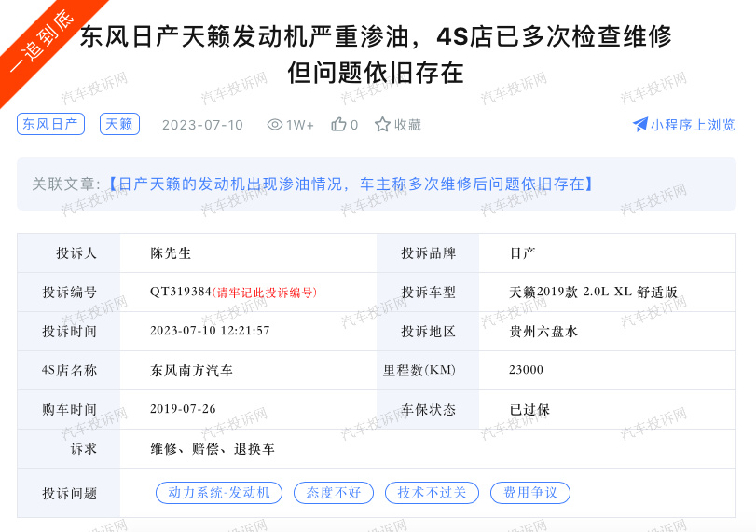This screenshot has height=532, width=756.
Task: Click the 诉求 row label
Action: (83, 449)
